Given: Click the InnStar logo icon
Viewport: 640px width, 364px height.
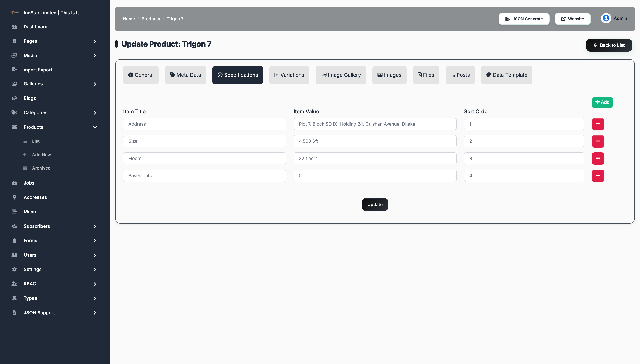Looking at the screenshot, I should click(x=15, y=12).
